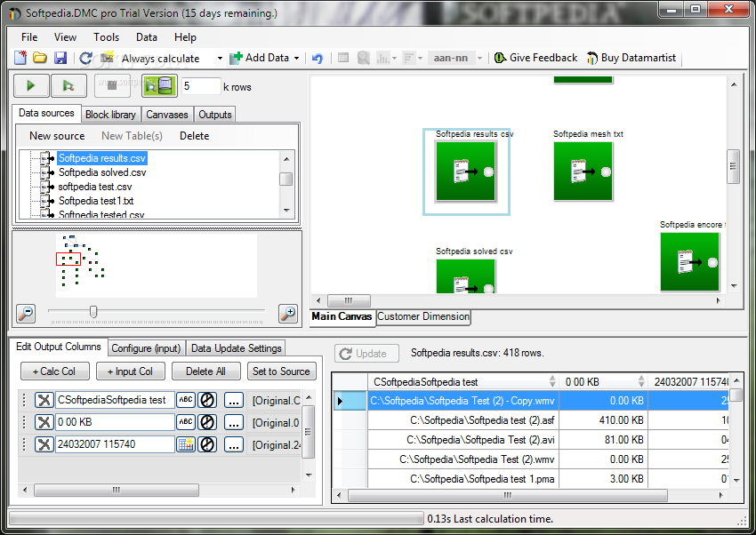
Task: Open file with the folder icon
Action: 39,58
